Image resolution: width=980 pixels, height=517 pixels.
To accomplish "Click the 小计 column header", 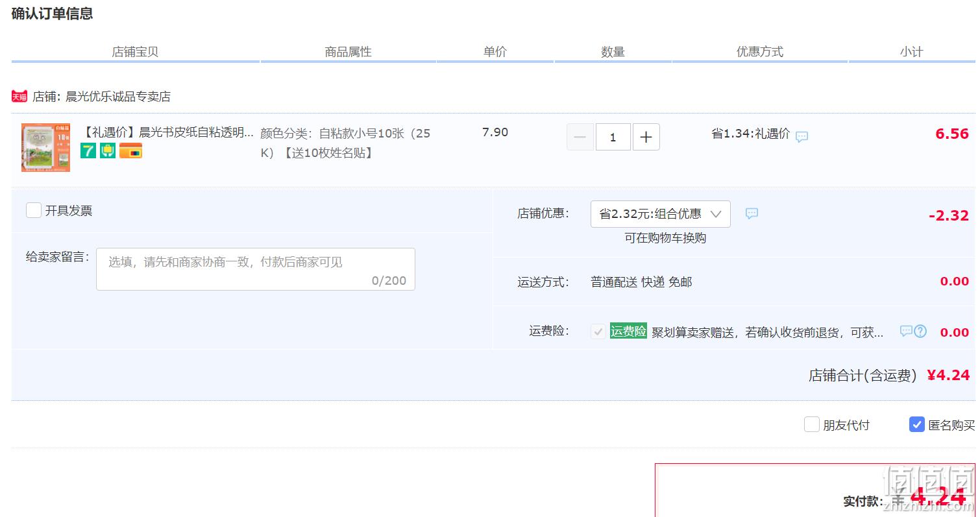I will tap(912, 52).
